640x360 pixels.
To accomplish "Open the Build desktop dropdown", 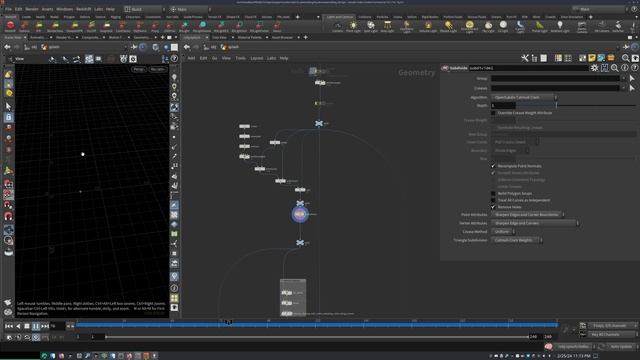I will tap(144, 9).
